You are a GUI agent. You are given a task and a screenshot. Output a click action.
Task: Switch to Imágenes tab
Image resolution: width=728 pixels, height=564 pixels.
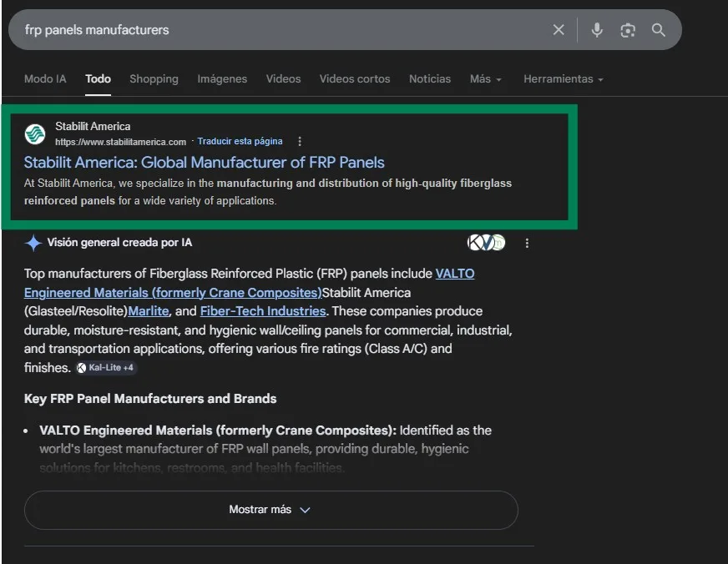coord(222,79)
